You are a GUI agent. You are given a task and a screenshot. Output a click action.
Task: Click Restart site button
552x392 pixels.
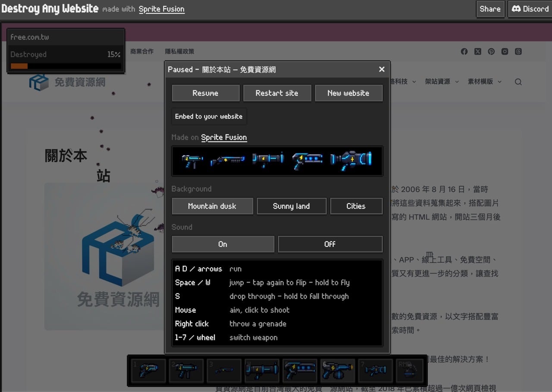[277, 93]
